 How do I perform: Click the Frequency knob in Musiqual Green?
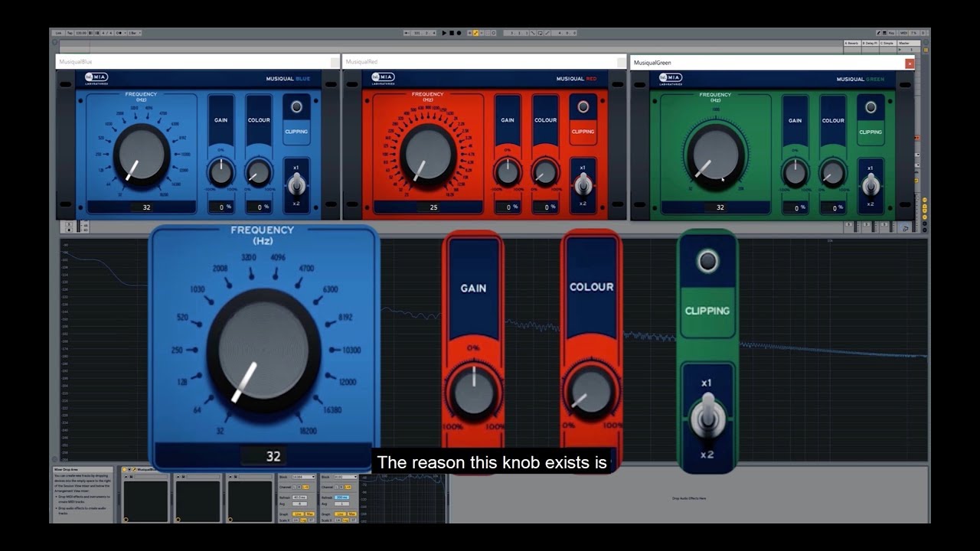[715, 155]
